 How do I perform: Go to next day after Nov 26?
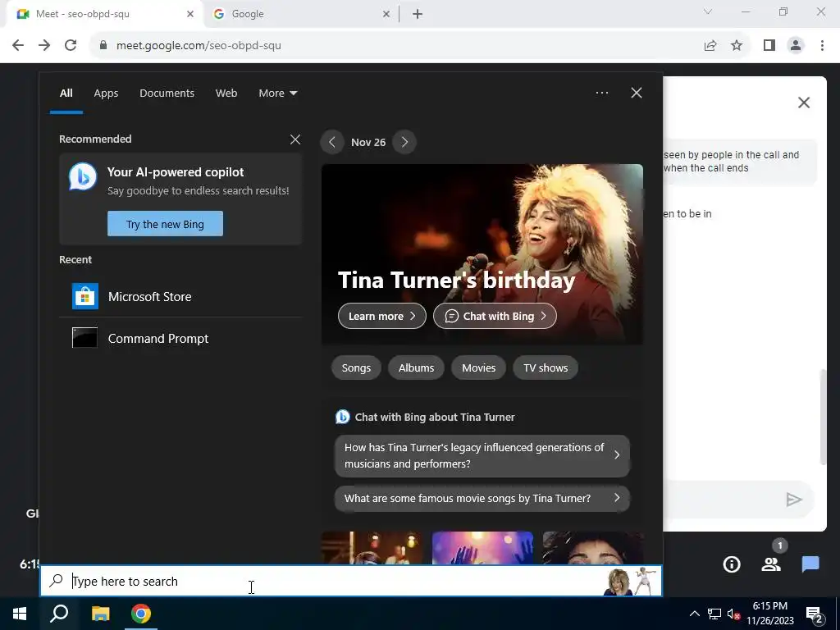pyautogui.click(x=404, y=143)
